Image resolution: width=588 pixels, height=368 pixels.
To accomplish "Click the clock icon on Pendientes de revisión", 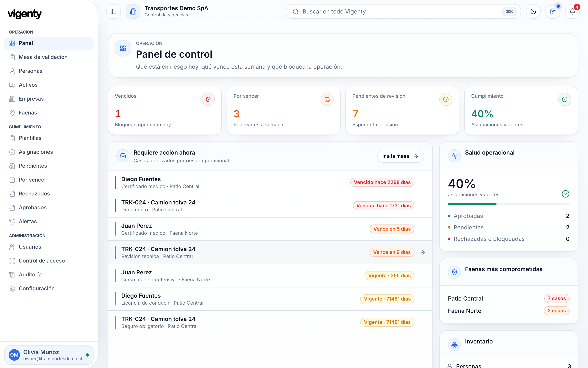I will (446, 99).
